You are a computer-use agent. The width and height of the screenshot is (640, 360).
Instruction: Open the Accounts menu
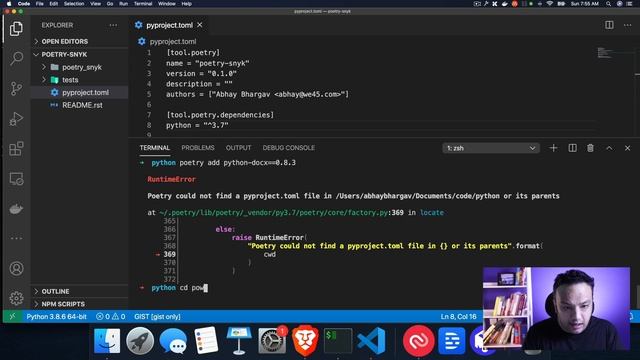point(16,269)
